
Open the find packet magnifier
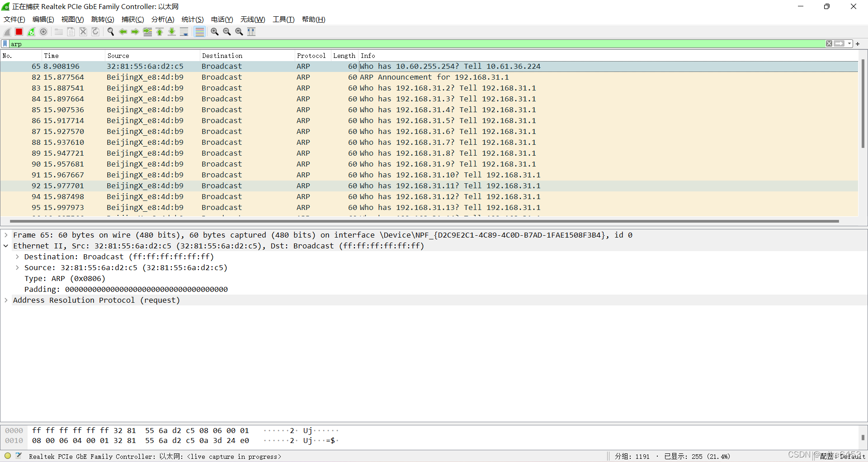(111, 32)
